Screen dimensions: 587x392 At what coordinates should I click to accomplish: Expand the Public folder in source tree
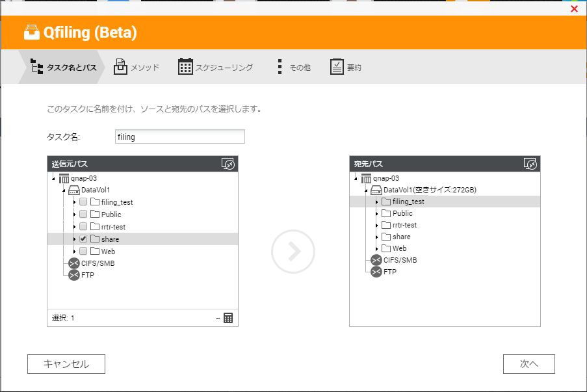[x=75, y=215]
